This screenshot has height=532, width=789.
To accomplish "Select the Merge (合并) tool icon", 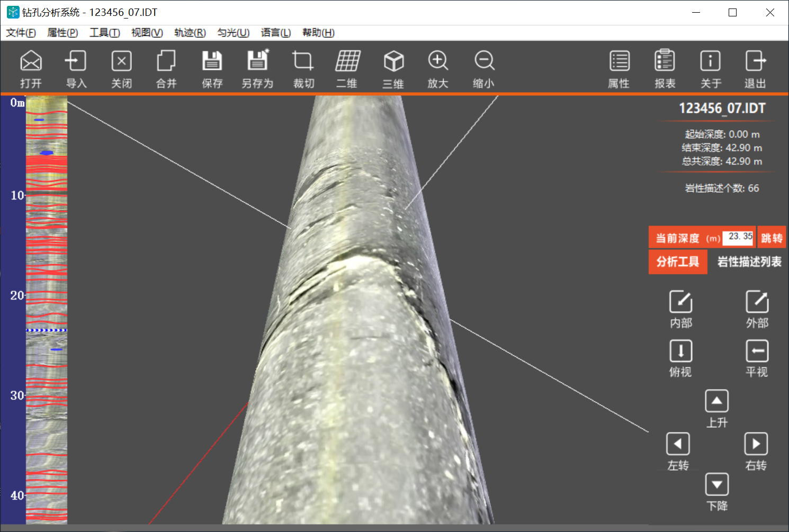I will point(166,61).
